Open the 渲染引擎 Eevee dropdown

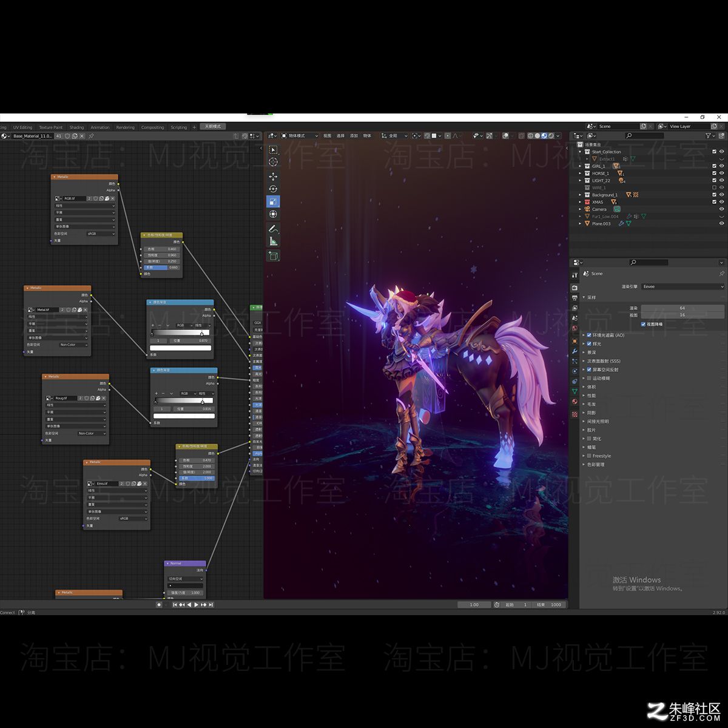[682, 286]
